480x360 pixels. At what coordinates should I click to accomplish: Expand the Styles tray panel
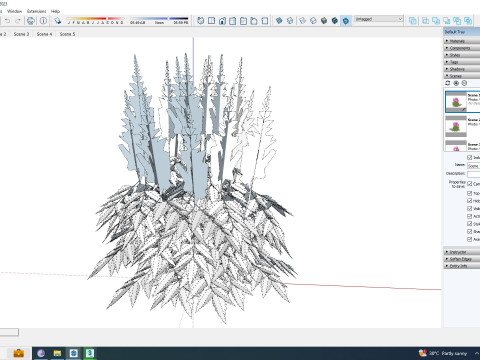(462, 55)
